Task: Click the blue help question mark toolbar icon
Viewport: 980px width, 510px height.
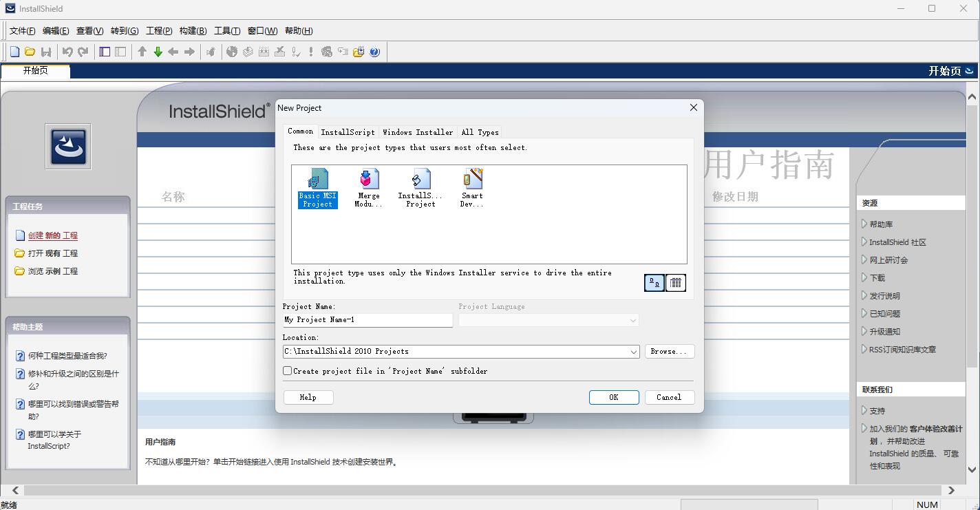Action: pyautogui.click(x=374, y=52)
